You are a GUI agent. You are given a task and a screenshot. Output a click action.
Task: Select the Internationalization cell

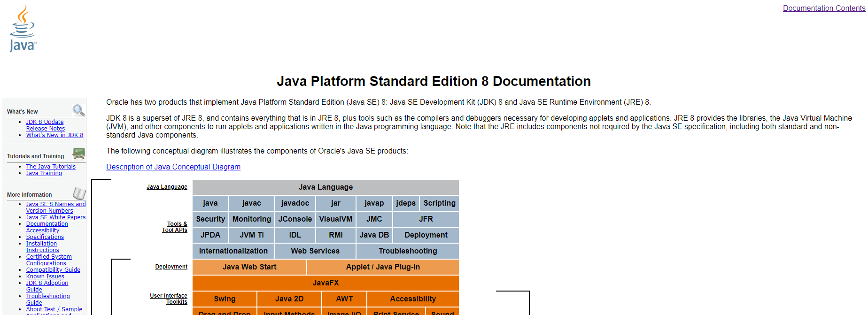point(233,251)
